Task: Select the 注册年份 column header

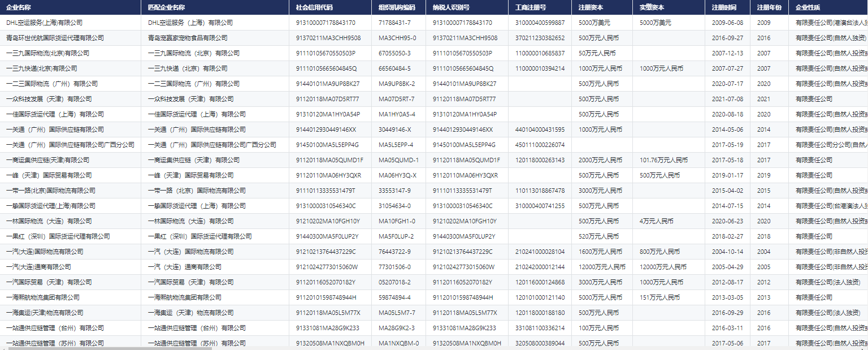Action: (x=769, y=7)
